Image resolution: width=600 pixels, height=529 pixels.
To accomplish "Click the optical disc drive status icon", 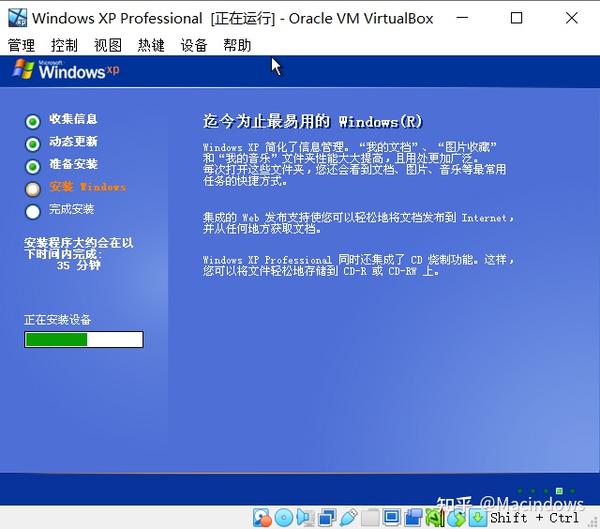I will click(284, 518).
